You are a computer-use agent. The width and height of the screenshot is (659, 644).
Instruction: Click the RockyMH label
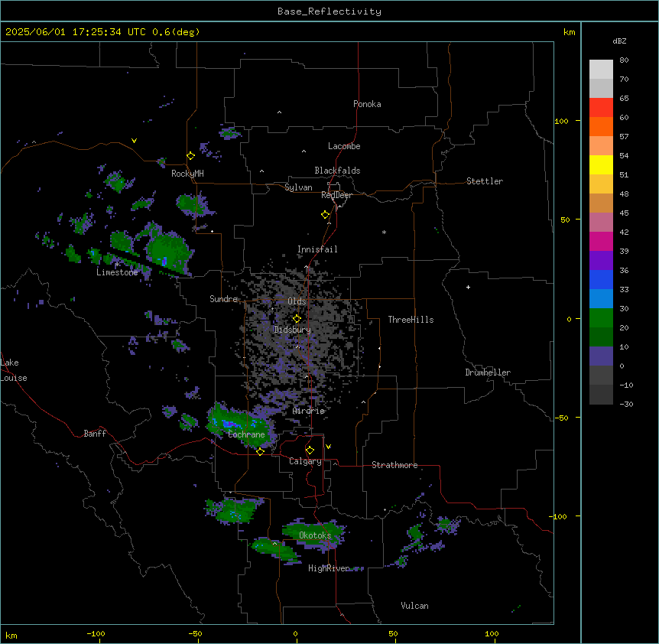pos(187,174)
